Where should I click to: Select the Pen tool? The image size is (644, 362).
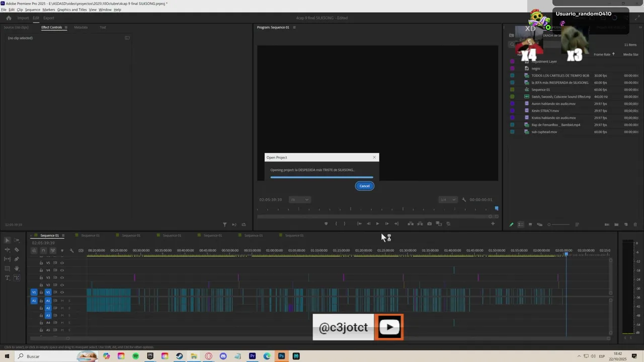click(17, 259)
